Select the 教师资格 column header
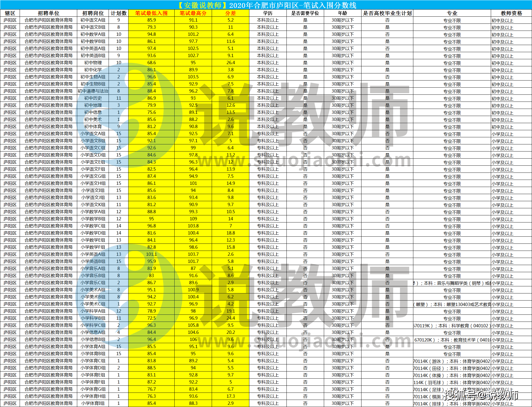This screenshot has width=532, height=407. 511,13
